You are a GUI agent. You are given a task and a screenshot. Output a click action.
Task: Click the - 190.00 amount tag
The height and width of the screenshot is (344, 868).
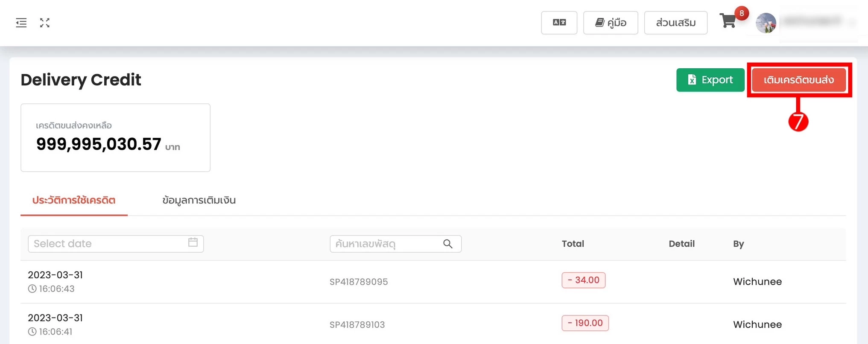click(x=585, y=323)
